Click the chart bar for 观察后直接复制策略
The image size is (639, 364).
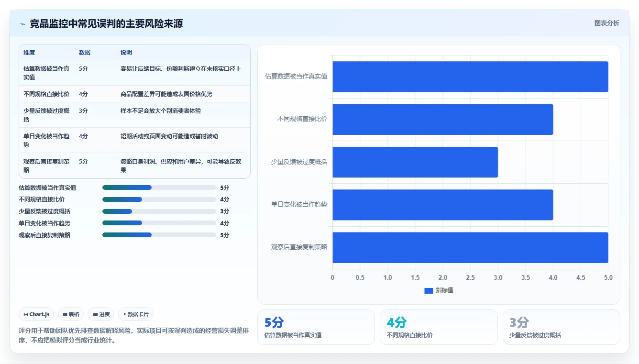[x=470, y=247]
